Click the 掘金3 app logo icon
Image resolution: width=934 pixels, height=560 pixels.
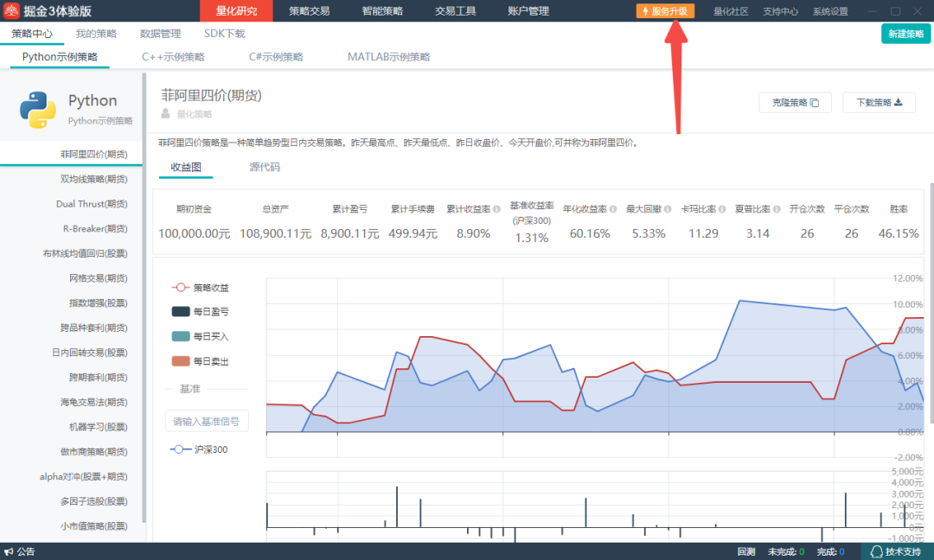click(x=10, y=10)
